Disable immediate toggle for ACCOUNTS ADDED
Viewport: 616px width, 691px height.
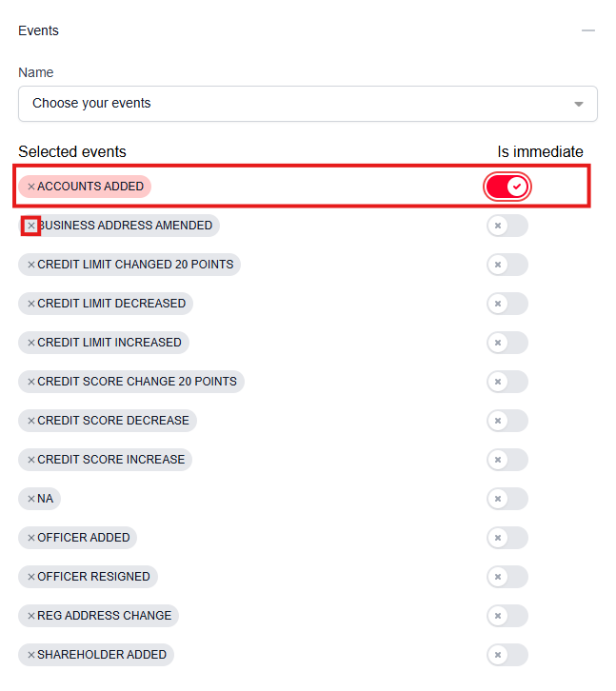pyautogui.click(x=507, y=187)
